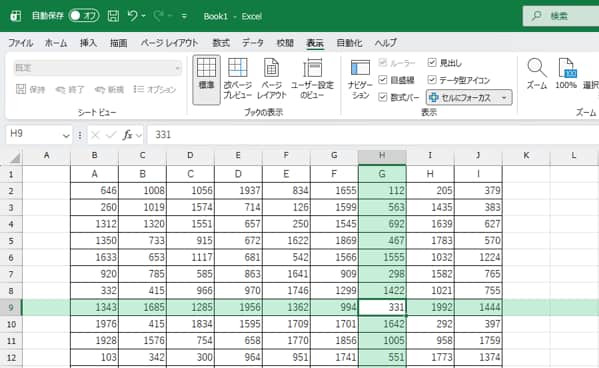Click the cell containing 1224
Viewport: 599px width, 368px height.
point(478,257)
